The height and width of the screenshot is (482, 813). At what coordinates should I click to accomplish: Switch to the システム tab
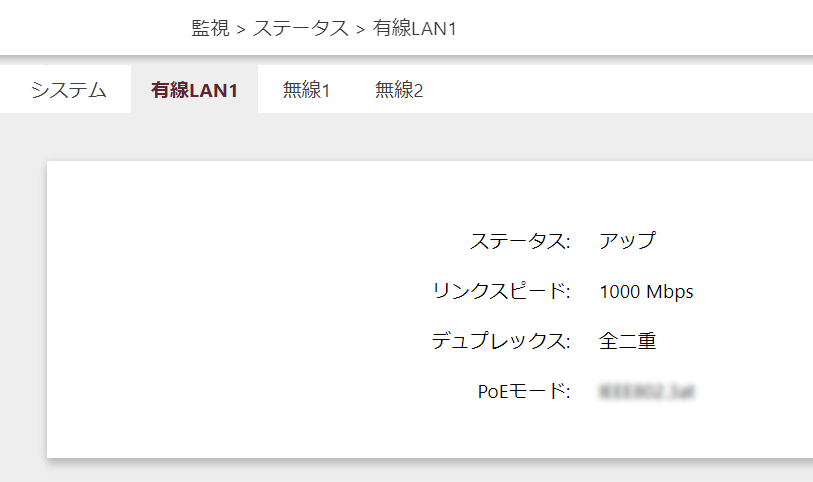[x=68, y=90]
